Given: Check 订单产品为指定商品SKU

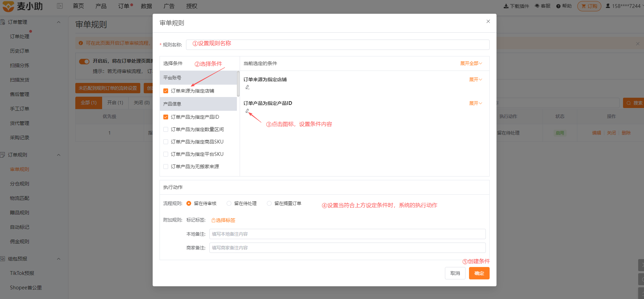Looking at the screenshot, I should (x=166, y=142).
